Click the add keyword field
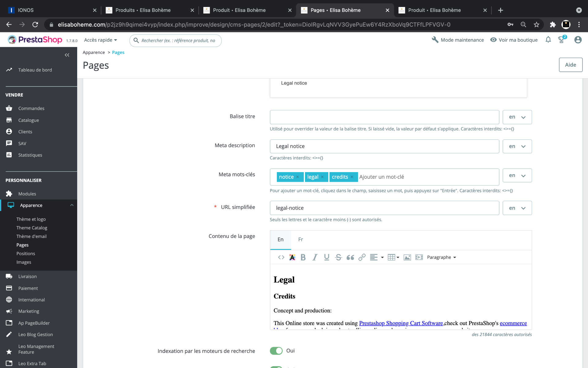The image size is (588, 368). pos(382,177)
